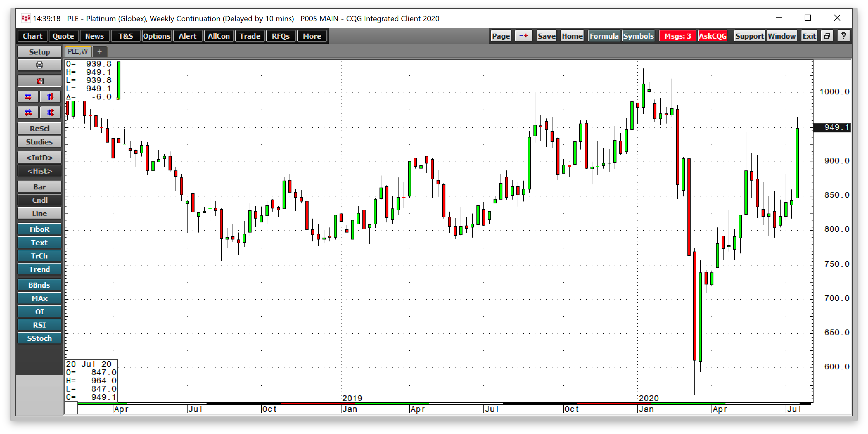
Task: Open the T&S window
Action: tap(126, 36)
